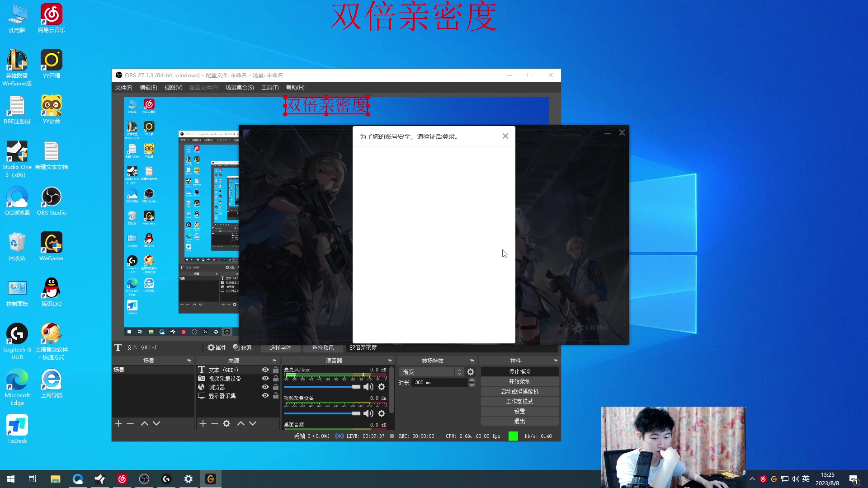
Task: Click the 停止推流 button
Action: (x=520, y=371)
